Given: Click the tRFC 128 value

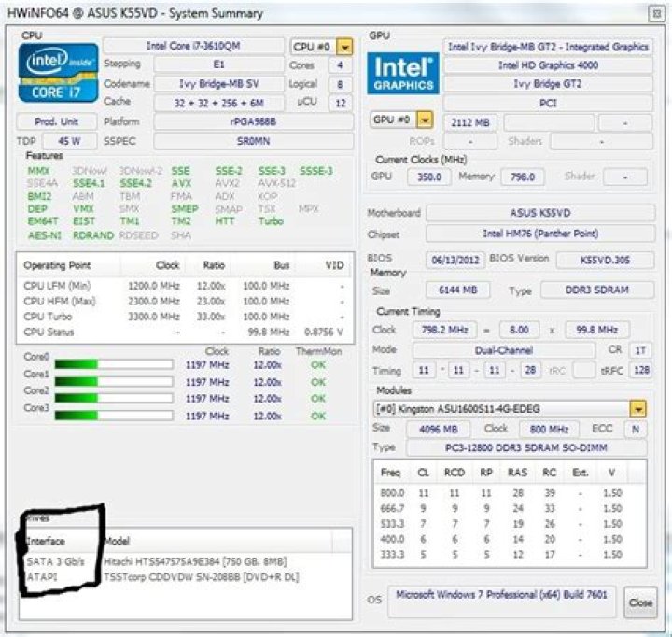Looking at the screenshot, I should (640, 370).
